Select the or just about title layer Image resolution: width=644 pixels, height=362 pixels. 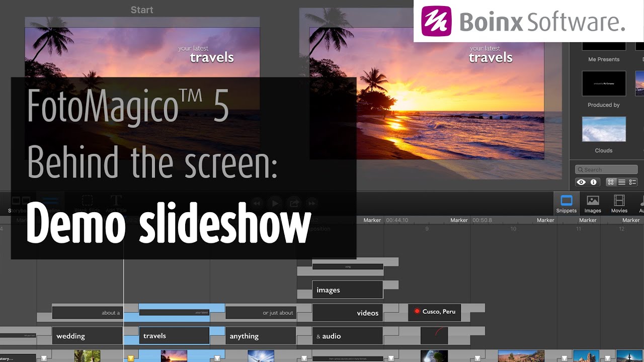(x=261, y=312)
